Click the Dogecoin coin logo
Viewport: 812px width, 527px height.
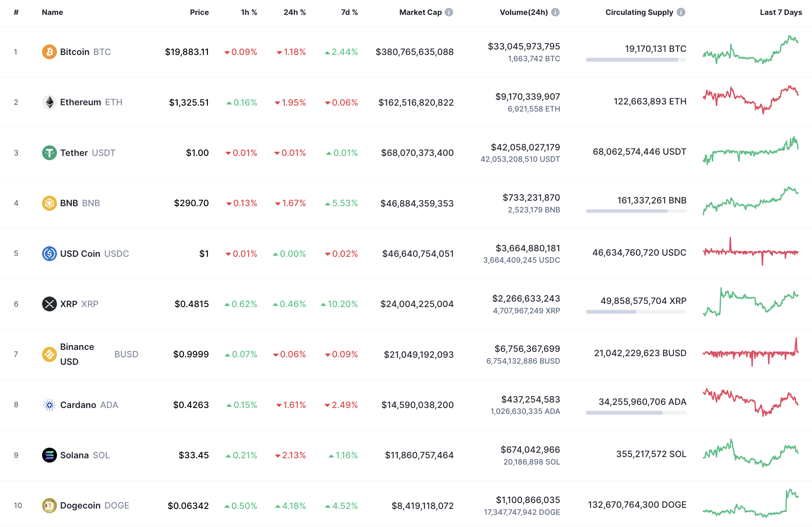(49, 505)
